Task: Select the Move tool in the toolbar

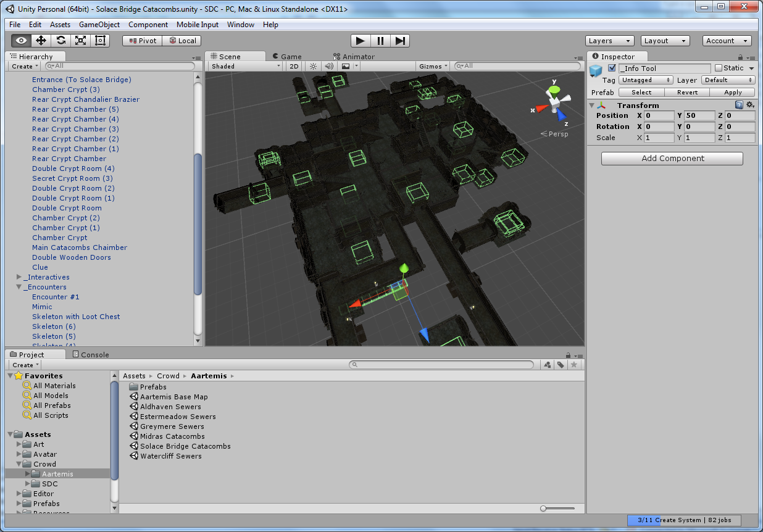Action: click(41, 41)
